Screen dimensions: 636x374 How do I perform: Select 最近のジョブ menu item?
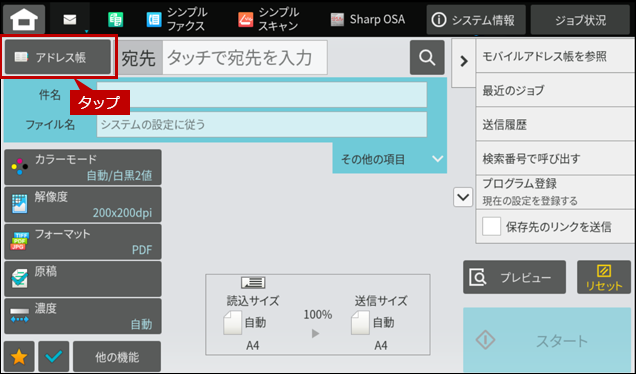tap(555, 90)
